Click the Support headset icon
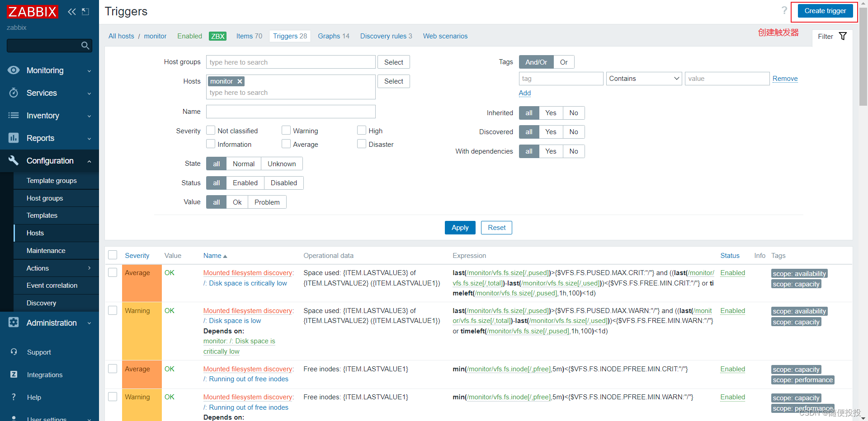This screenshot has height=421, width=868. [x=14, y=351]
